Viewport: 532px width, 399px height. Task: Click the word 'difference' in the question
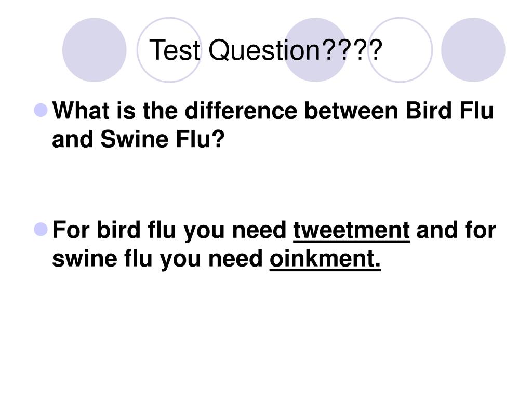pyautogui.click(x=241, y=110)
